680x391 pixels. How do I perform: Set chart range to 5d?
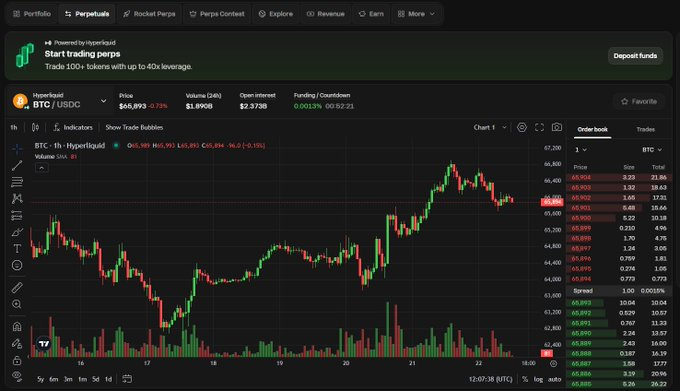(96, 379)
